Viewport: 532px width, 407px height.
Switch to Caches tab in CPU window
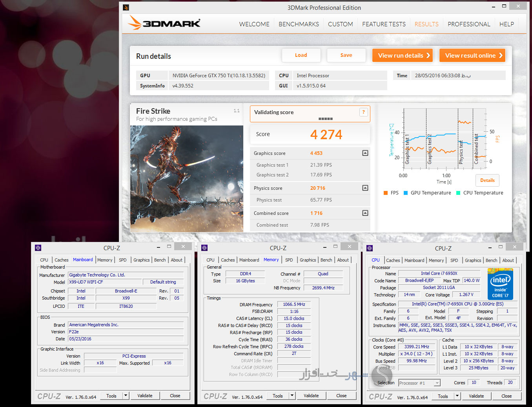click(x=393, y=260)
